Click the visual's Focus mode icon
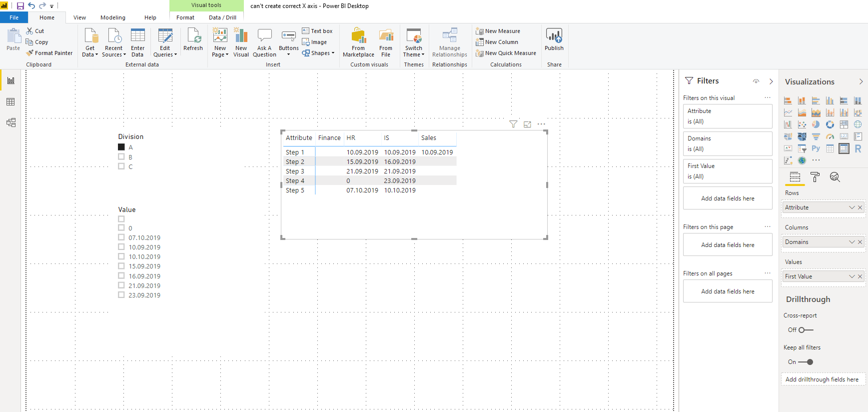 click(x=527, y=124)
